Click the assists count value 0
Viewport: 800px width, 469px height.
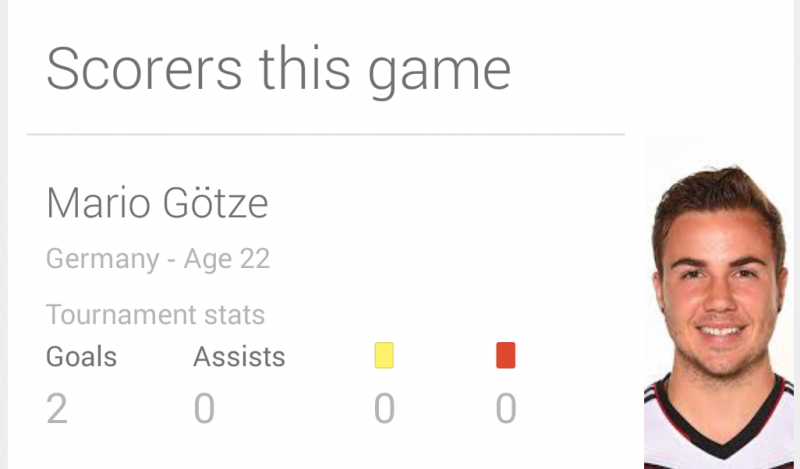pos(205,408)
